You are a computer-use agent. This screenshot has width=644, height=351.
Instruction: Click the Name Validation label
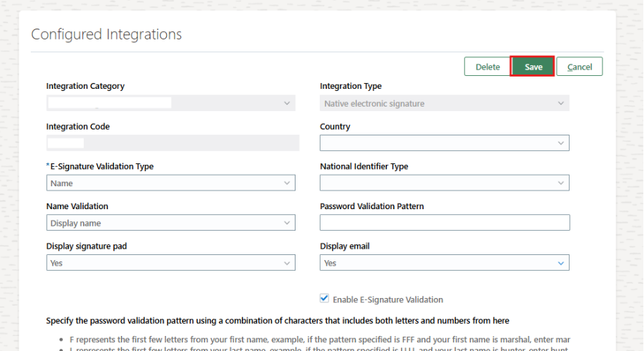[77, 206]
